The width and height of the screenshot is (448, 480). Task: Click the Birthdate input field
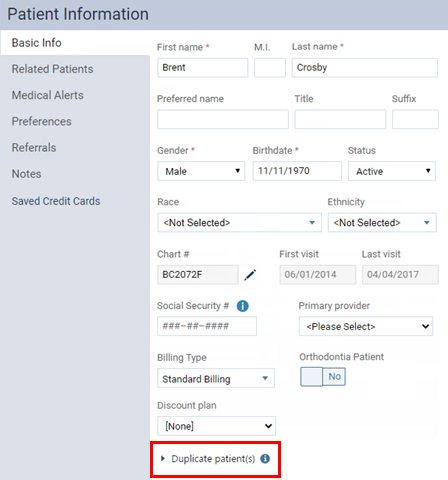(x=297, y=171)
